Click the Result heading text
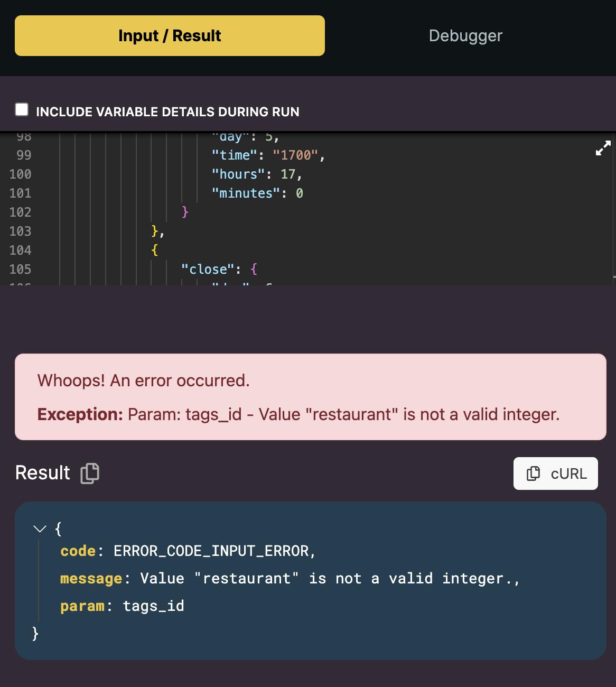 pyautogui.click(x=42, y=472)
